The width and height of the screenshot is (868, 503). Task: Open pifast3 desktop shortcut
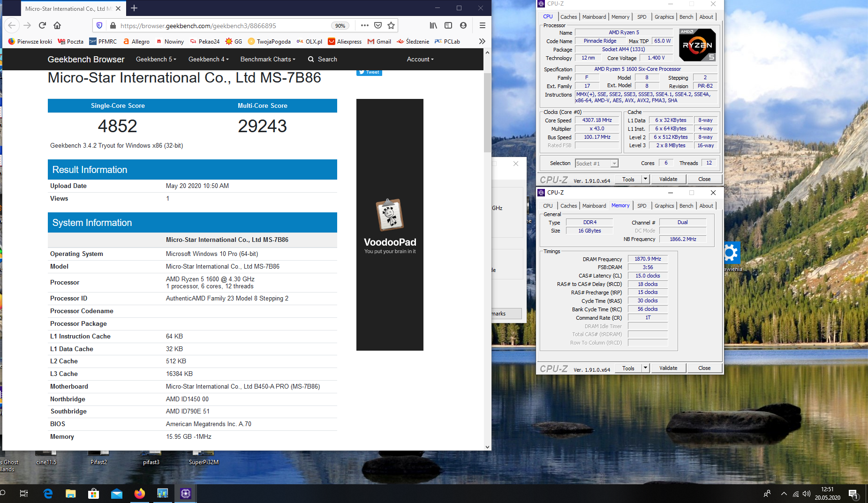[151, 458]
